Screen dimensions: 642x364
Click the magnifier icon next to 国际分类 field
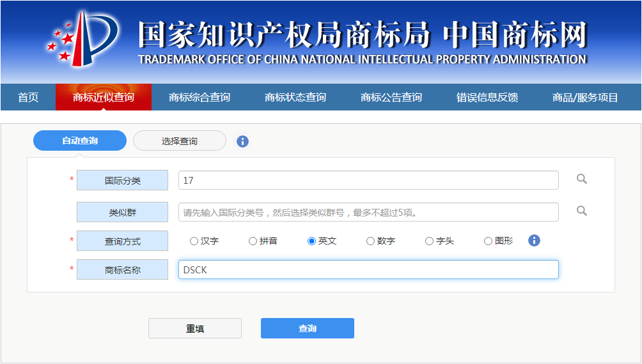pos(581,179)
